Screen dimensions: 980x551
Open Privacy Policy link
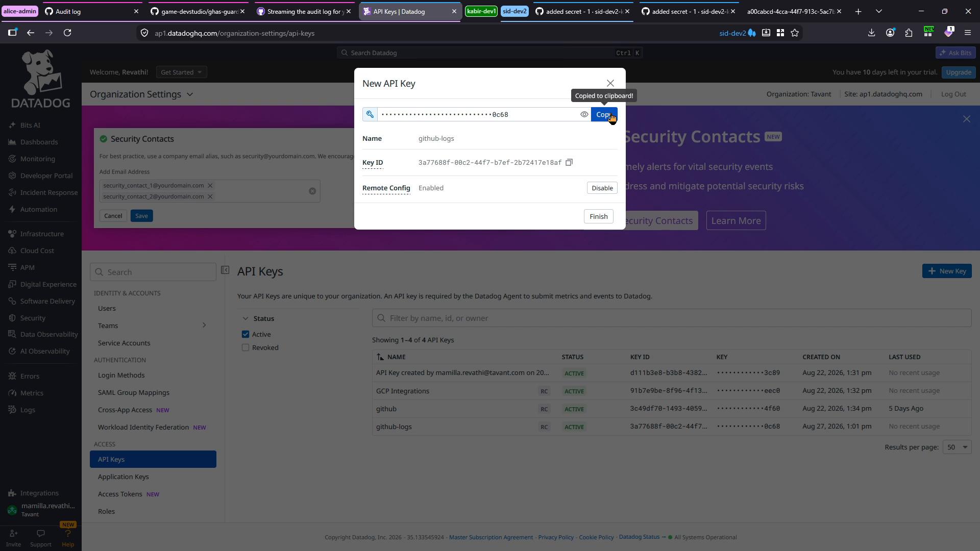pos(555,537)
